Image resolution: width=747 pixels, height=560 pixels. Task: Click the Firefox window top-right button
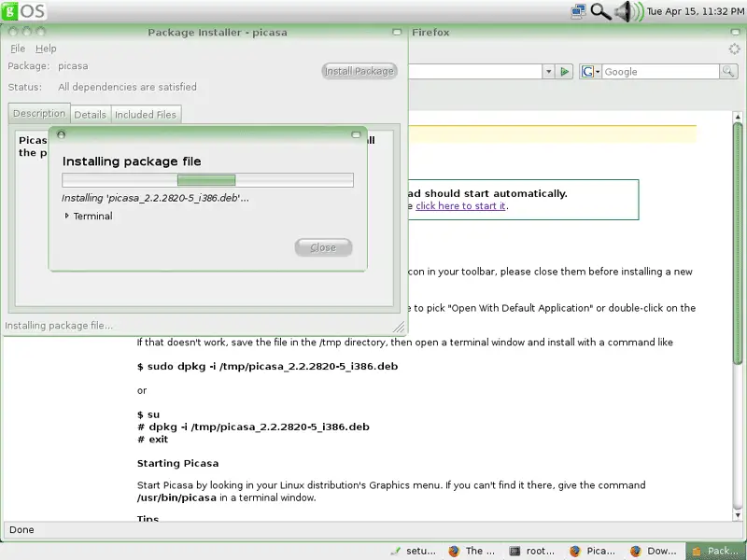735,32
